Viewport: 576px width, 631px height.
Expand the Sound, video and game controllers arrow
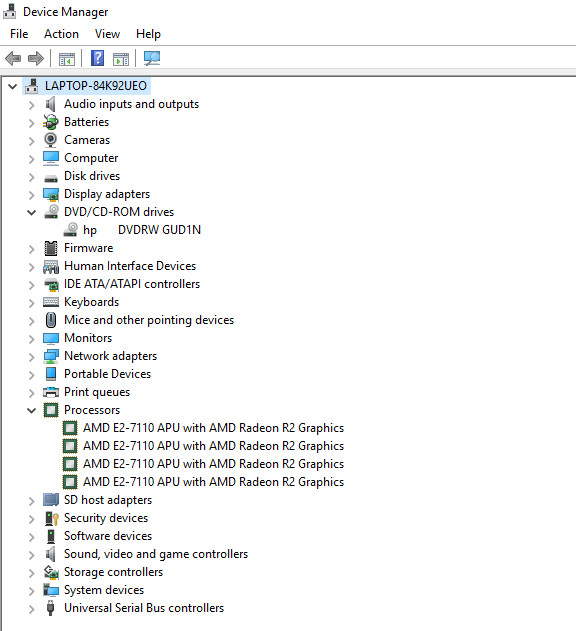[x=32, y=555]
